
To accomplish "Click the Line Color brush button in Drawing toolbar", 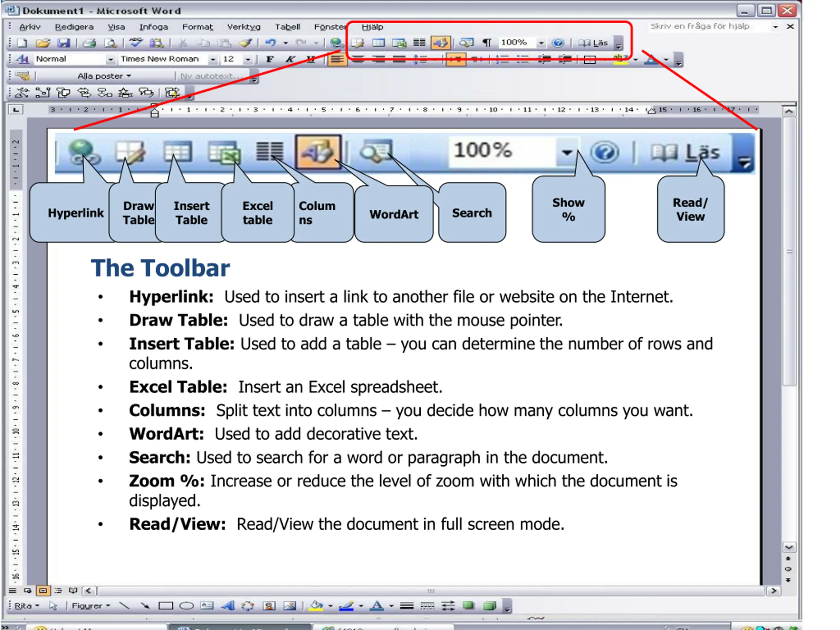I will point(346,606).
